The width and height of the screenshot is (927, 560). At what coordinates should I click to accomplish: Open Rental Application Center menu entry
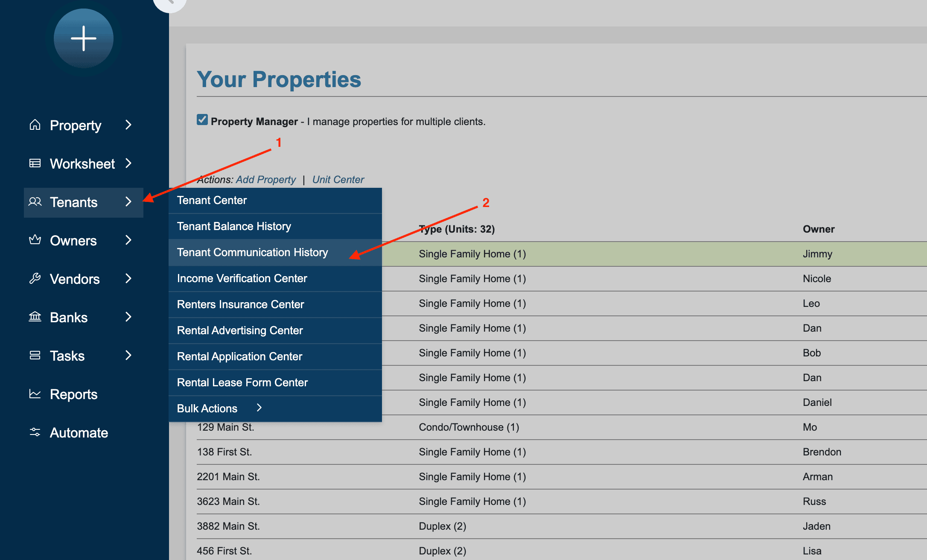point(239,356)
